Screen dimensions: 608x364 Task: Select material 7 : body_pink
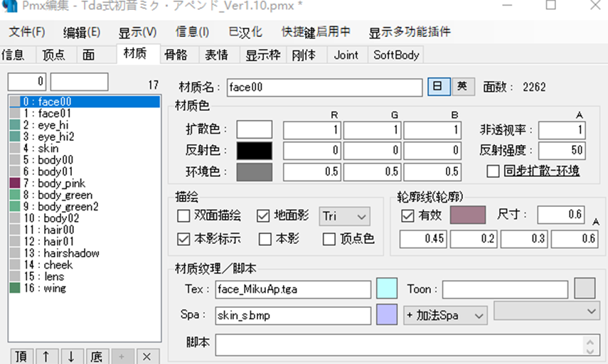click(85, 183)
